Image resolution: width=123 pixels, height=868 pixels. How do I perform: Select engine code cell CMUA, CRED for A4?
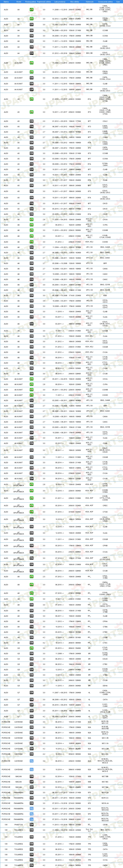pos(105,19)
